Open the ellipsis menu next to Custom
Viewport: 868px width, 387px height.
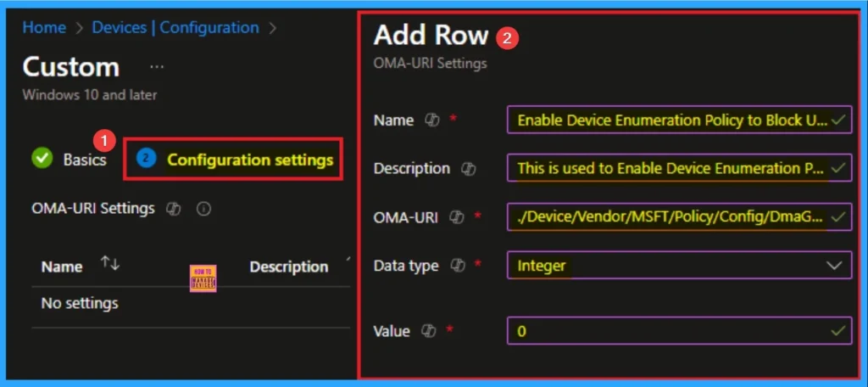click(157, 67)
